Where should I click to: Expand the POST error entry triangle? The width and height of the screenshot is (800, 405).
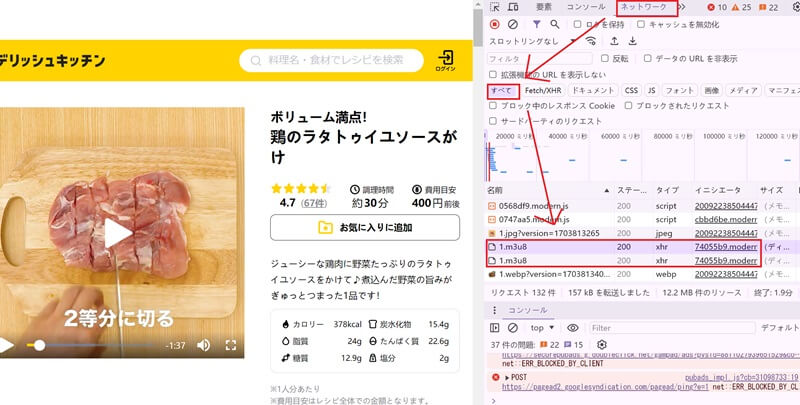507,377
